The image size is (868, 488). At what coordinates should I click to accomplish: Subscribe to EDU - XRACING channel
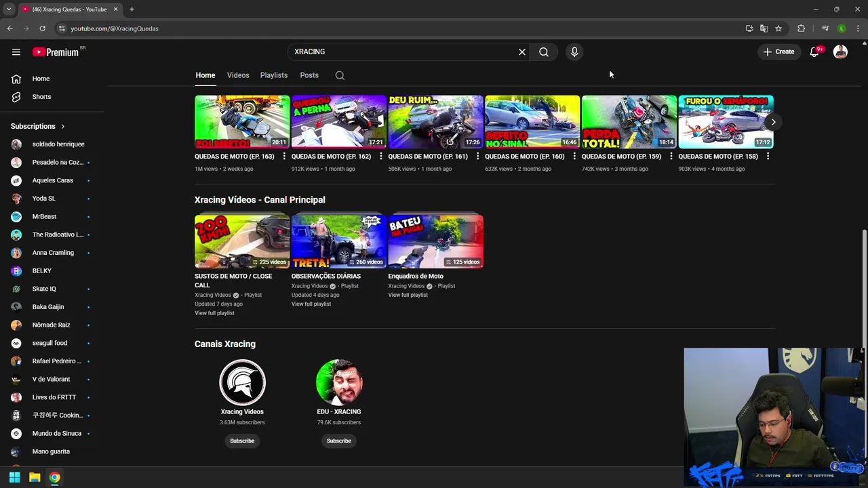pos(339,441)
